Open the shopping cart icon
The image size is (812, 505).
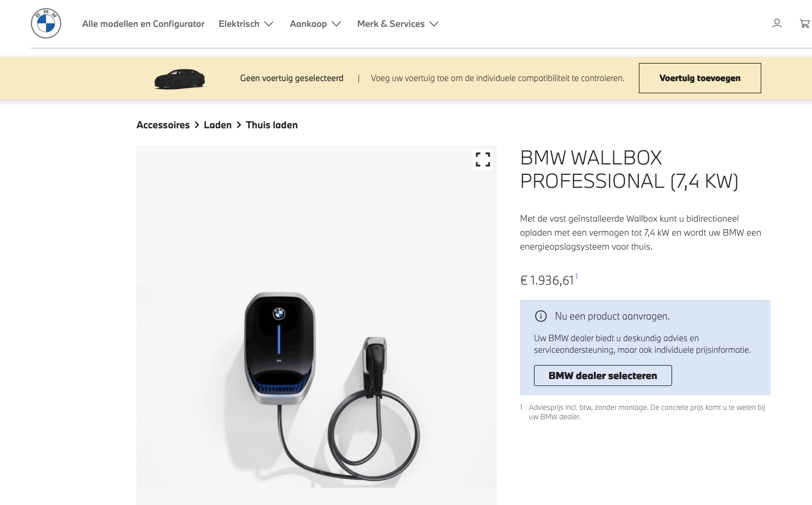pos(805,23)
